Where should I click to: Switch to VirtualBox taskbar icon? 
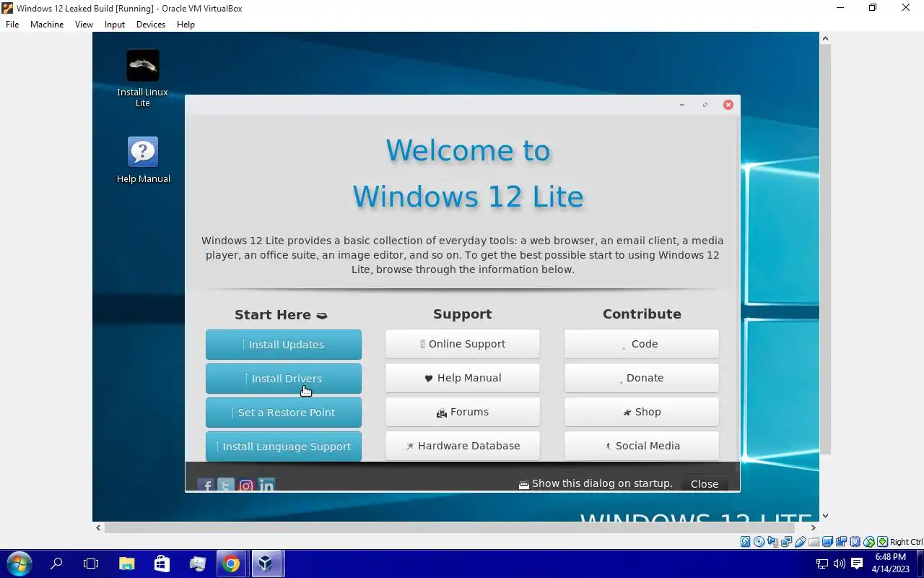coord(266,564)
